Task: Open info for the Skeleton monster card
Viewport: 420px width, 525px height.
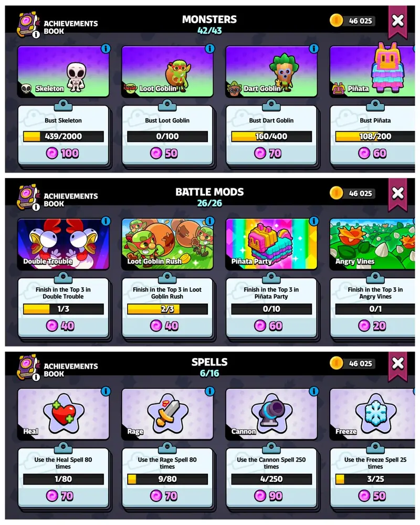Action: click(106, 48)
